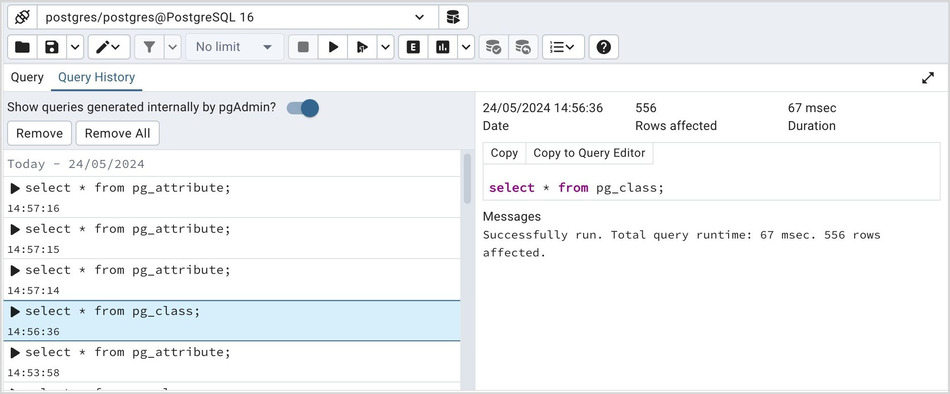Click the commit database check icon

[494, 47]
